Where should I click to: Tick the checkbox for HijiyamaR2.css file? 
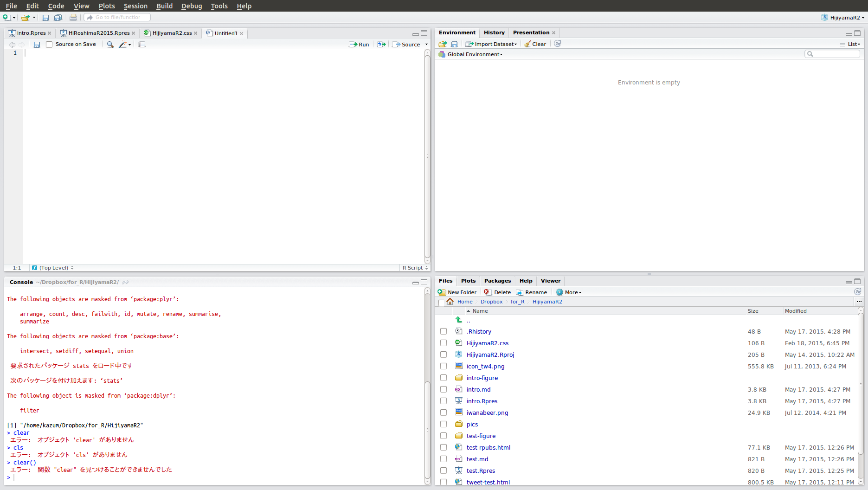tap(444, 343)
